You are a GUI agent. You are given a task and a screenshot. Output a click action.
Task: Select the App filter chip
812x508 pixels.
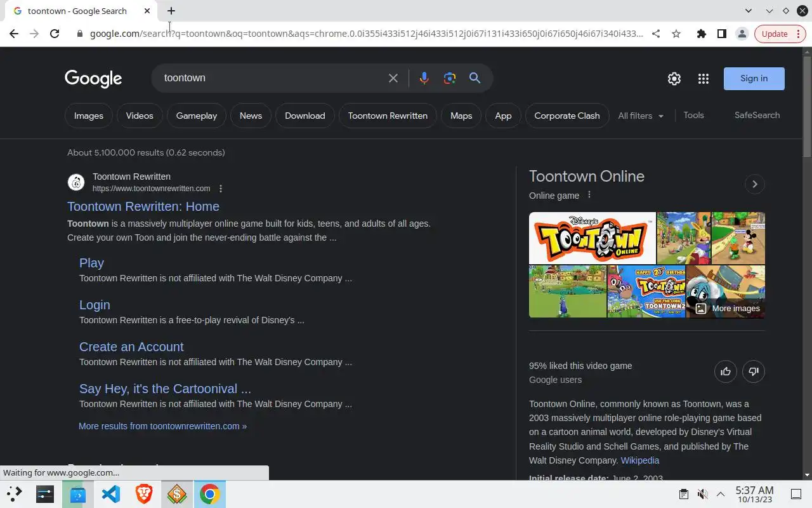pyautogui.click(x=503, y=116)
